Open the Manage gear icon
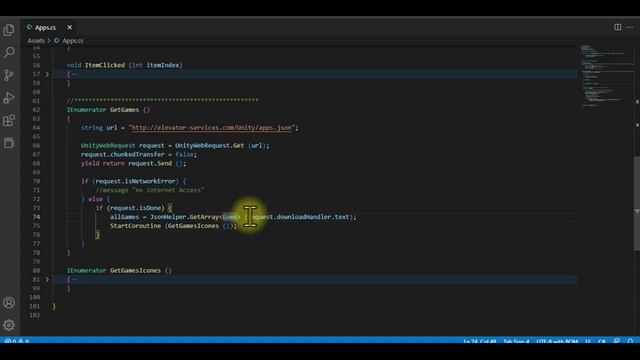Viewport: 640px width, 360px height. [x=9, y=325]
